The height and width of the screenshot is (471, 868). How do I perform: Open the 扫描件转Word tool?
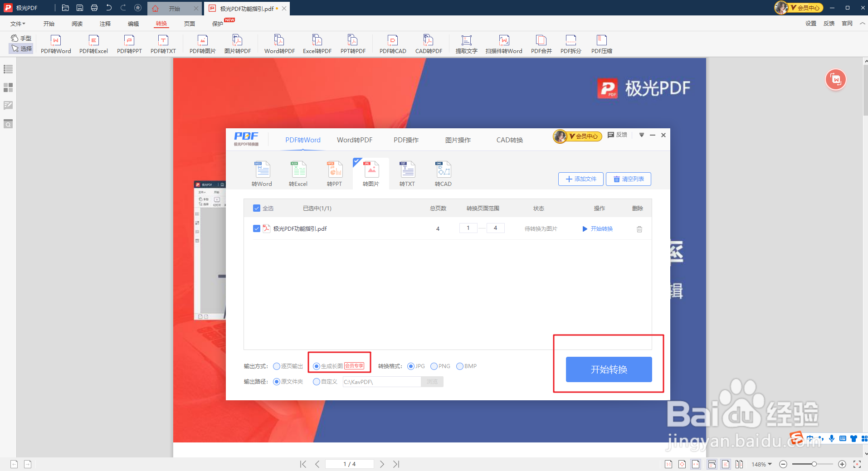click(x=504, y=44)
